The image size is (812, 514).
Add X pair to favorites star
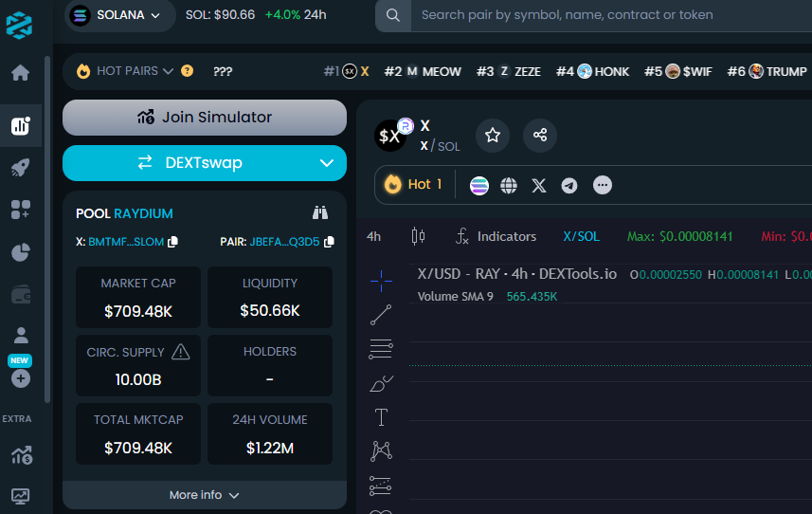493,136
